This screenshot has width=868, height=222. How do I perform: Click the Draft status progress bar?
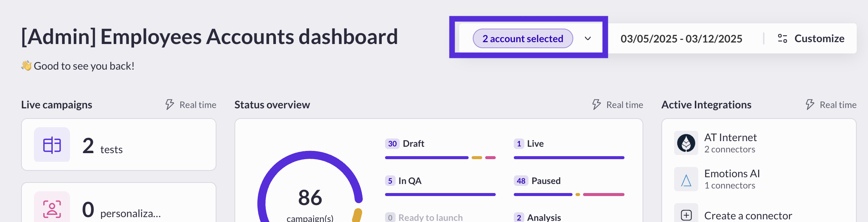click(x=440, y=158)
